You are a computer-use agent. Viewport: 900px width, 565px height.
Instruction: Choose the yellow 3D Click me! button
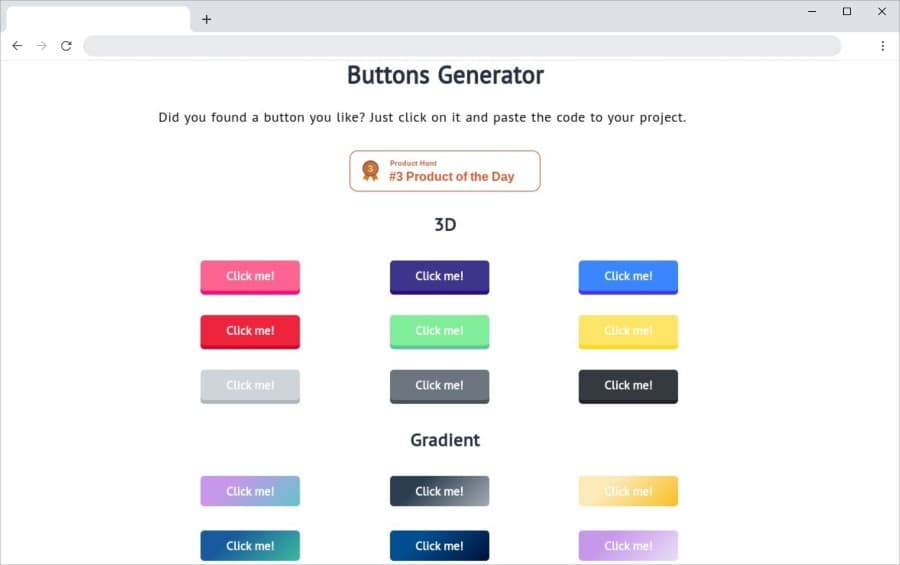[x=628, y=331]
